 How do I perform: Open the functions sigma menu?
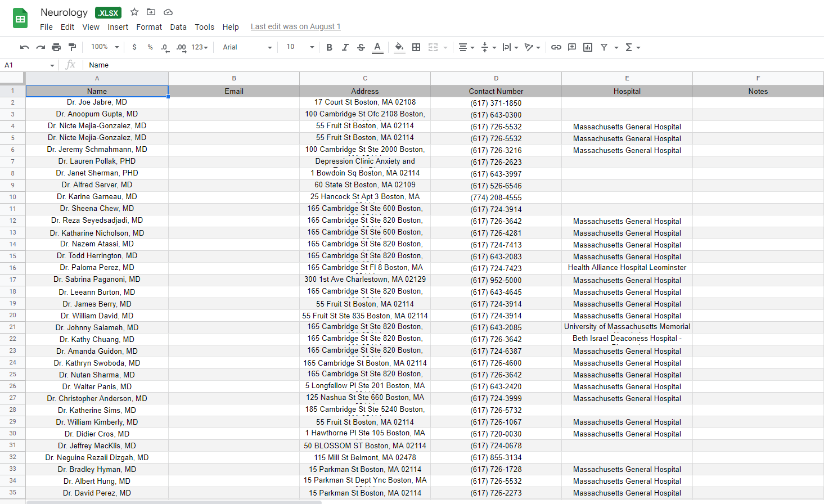[632, 47]
